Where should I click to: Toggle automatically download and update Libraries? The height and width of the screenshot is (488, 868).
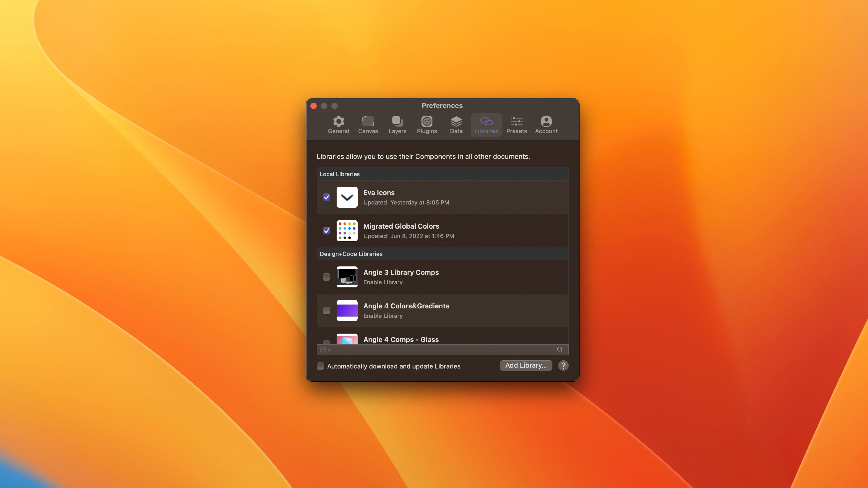pos(320,366)
